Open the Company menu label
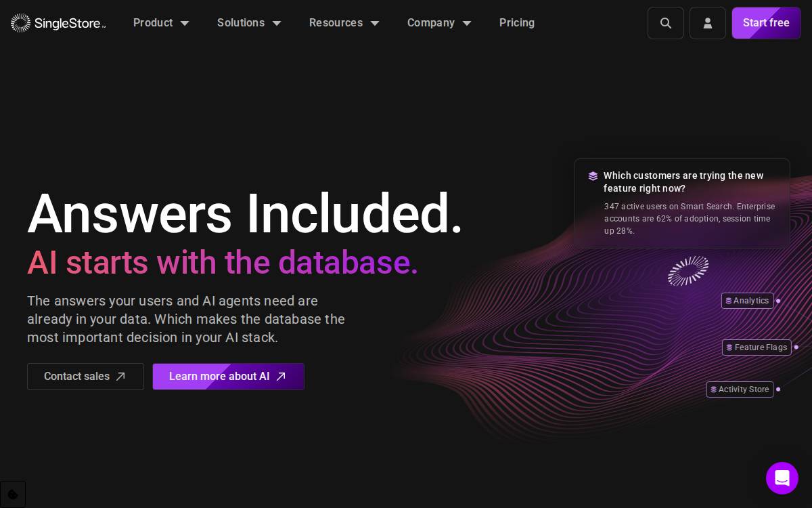The image size is (812, 508). 431,23
